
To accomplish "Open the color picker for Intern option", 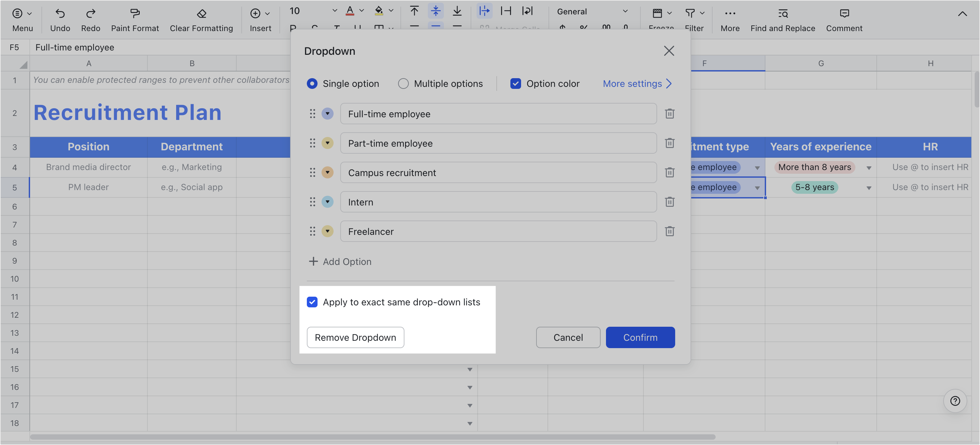I will point(328,202).
